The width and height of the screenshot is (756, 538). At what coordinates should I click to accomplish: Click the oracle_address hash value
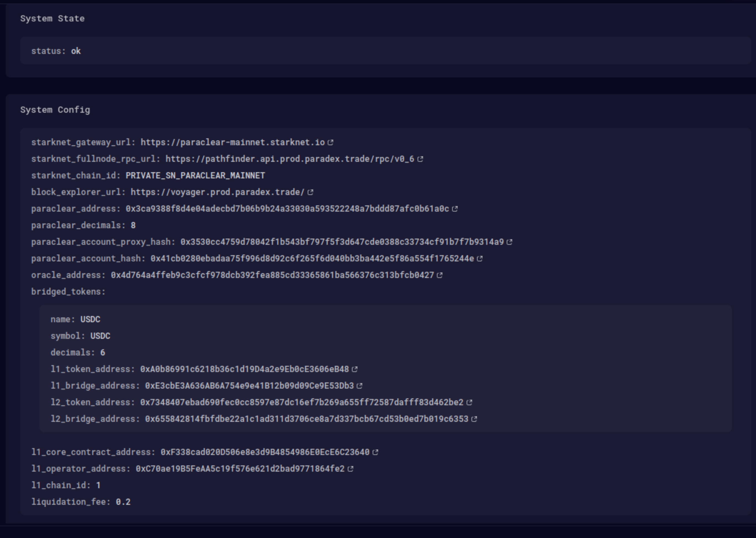point(272,275)
